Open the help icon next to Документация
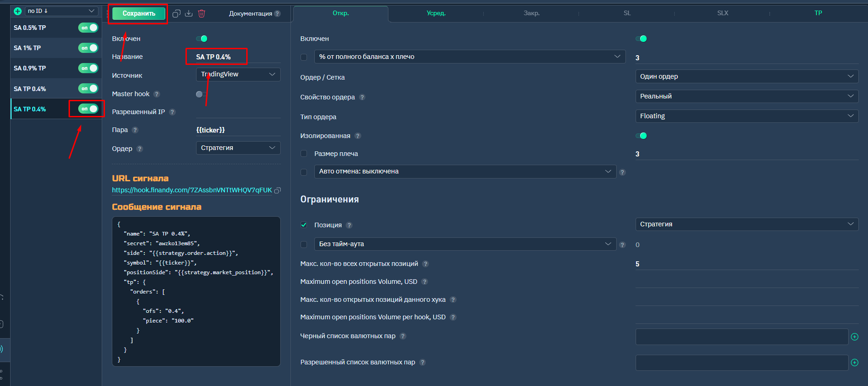This screenshot has width=868, height=386. click(277, 13)
